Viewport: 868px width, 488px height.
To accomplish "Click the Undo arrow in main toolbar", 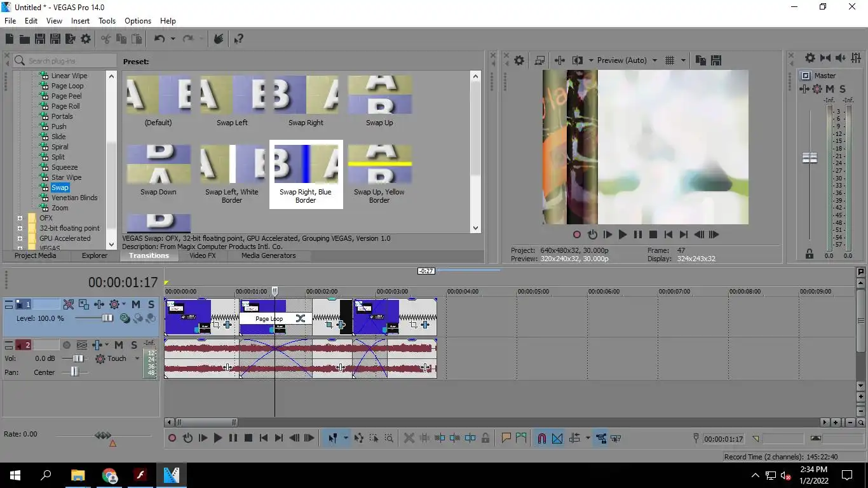I will [159, 39].
